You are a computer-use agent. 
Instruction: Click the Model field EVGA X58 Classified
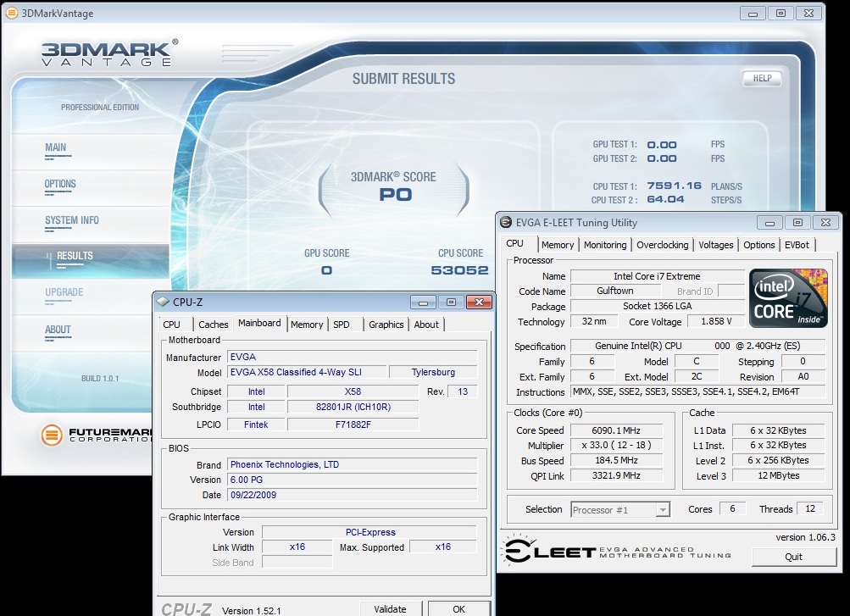(307, 372)
